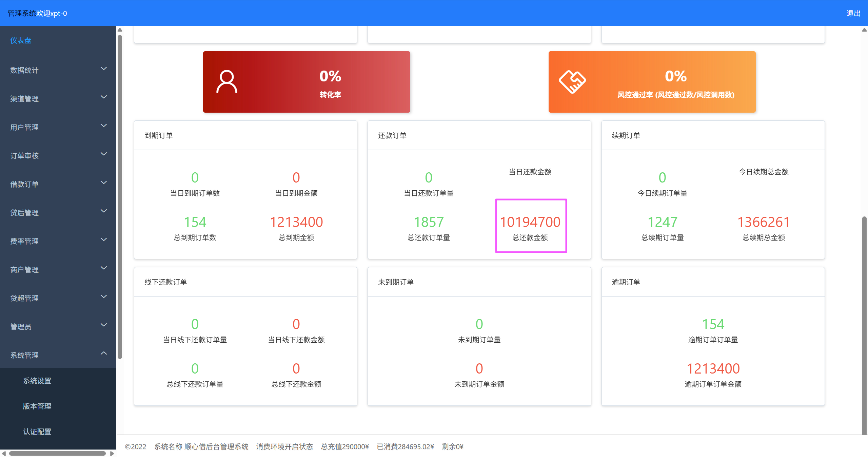Screen dimensions: 868x457
Task: Expand the 渠道管理 menu chevron
Action: [x=104, y=97]
